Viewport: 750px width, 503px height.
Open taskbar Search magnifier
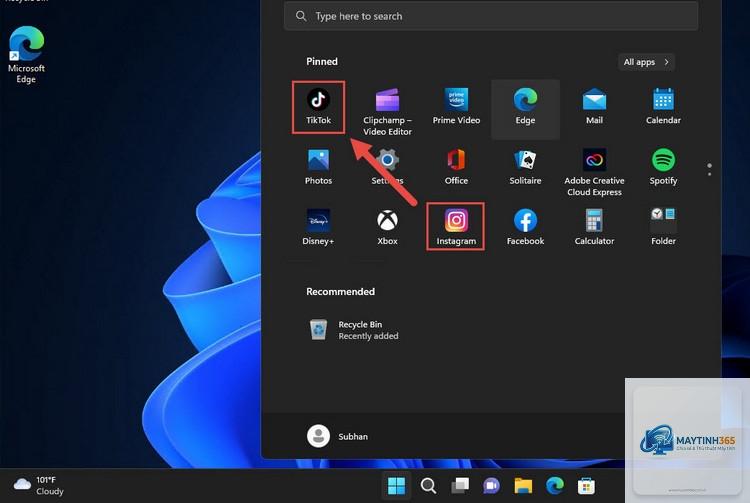click(428, 486)
